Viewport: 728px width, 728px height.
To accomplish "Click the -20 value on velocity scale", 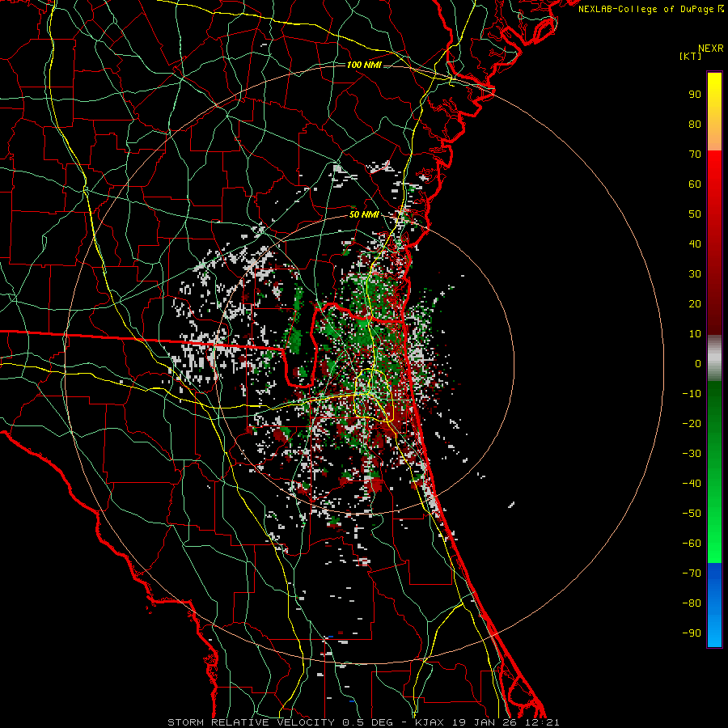I will [x=692, y=423].
